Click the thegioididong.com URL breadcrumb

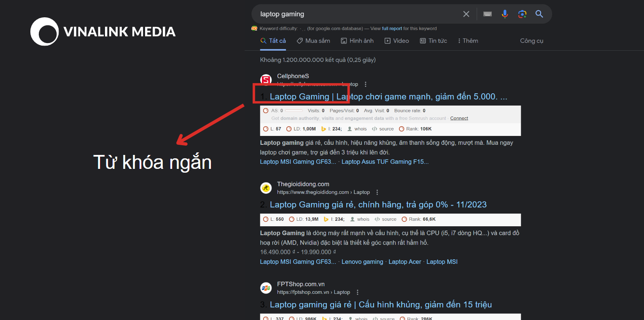[323, 192]
